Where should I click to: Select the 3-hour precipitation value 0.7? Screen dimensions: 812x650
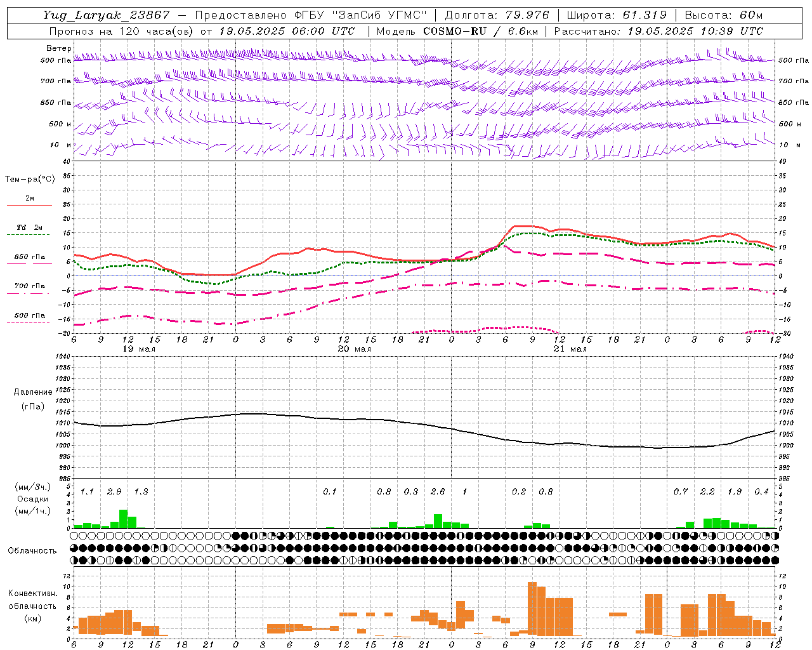click(x=680, y=491)
